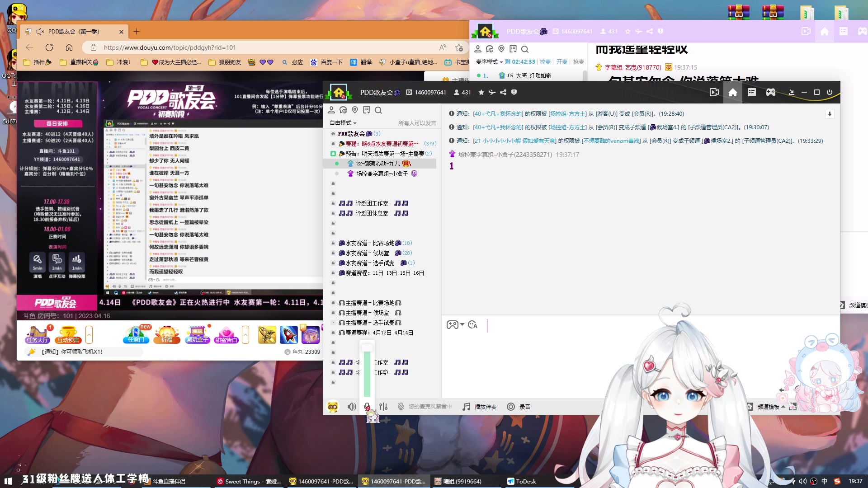Image resolution: width=868 pixels, height=488 pixels.
Task: Click the 控麦 button in the mic queue panel
Action: click(545, 62)
